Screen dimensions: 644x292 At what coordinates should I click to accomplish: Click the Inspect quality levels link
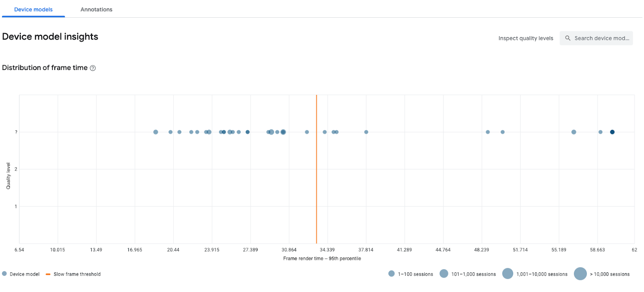click(526, 38)
